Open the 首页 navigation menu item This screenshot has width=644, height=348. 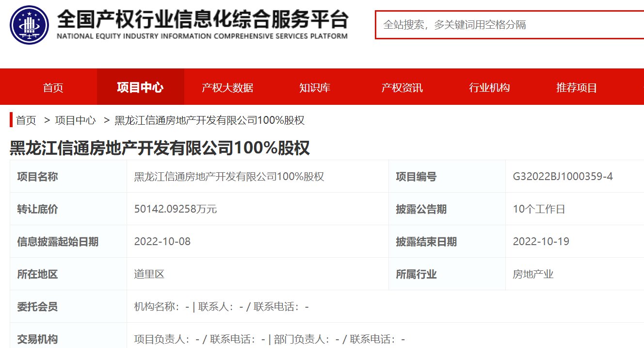tap(53, 88)
